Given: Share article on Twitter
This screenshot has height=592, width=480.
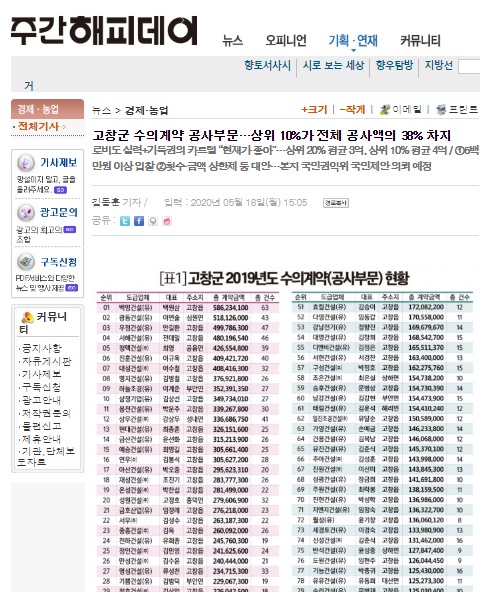Looking at the screenshot, I should (x=125, y=221).
